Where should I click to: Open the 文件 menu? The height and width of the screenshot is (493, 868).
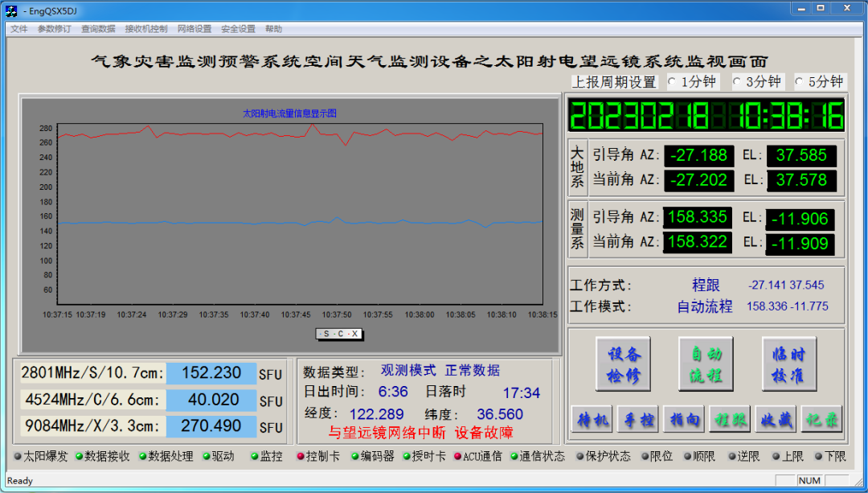18,29
